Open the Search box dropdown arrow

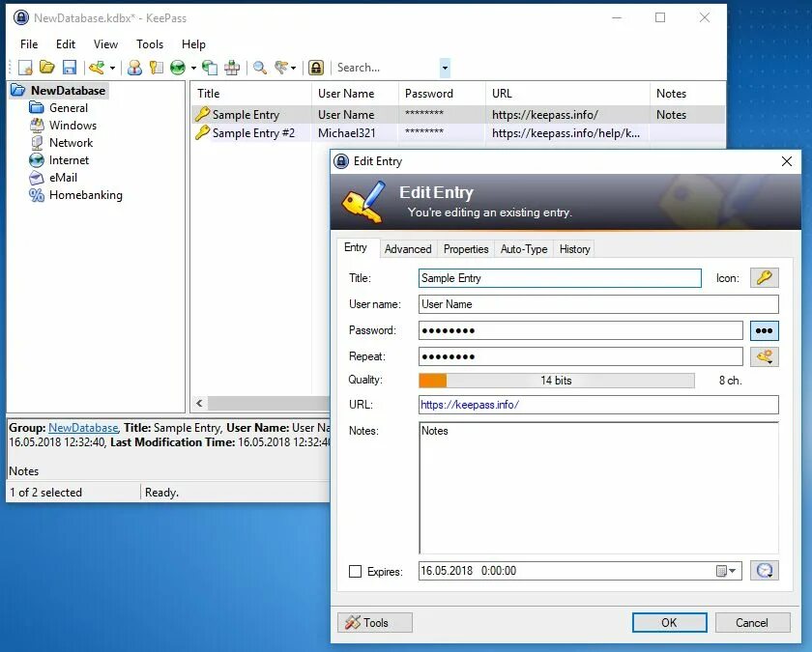tap(445, 68)
